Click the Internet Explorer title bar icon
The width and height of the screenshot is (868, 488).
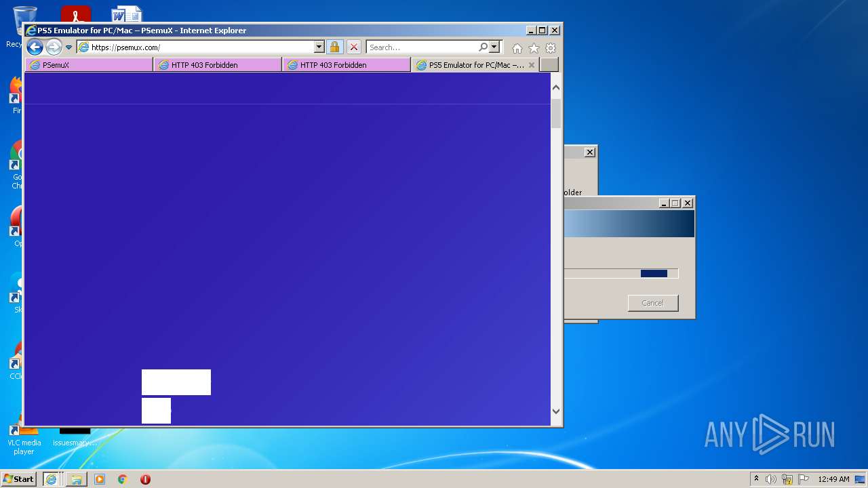tap(31, 30)
